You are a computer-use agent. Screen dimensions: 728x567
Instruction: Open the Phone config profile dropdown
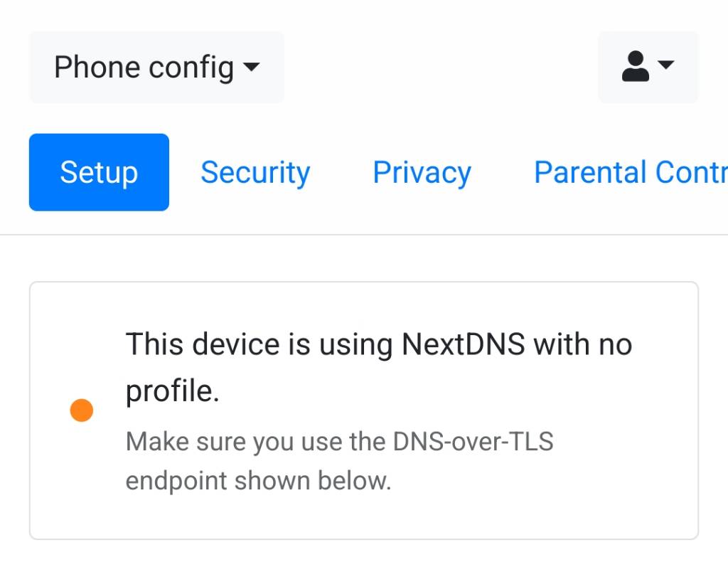tap(156, 68)
